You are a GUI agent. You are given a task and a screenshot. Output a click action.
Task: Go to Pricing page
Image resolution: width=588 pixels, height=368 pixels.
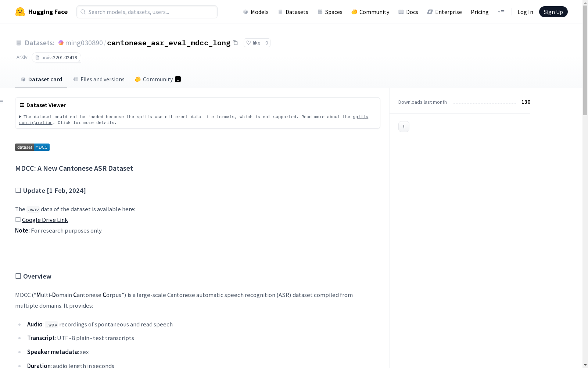coord(480,12)
